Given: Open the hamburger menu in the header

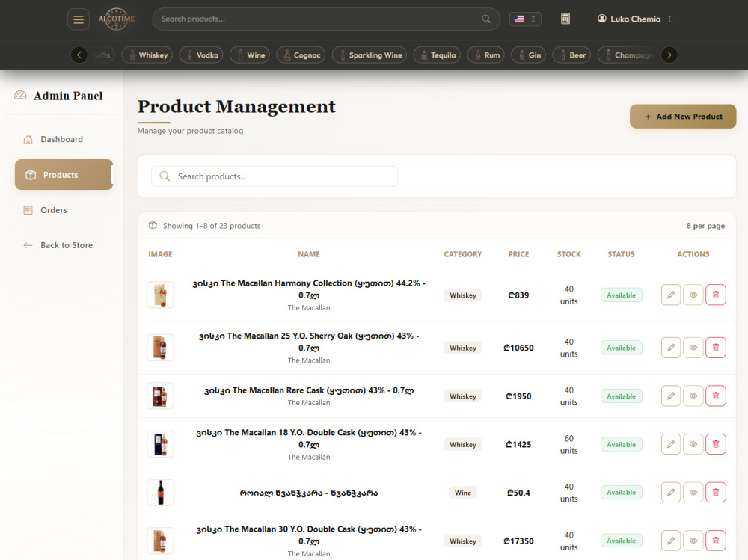Looking at the screenshot, I should (79, 19).
